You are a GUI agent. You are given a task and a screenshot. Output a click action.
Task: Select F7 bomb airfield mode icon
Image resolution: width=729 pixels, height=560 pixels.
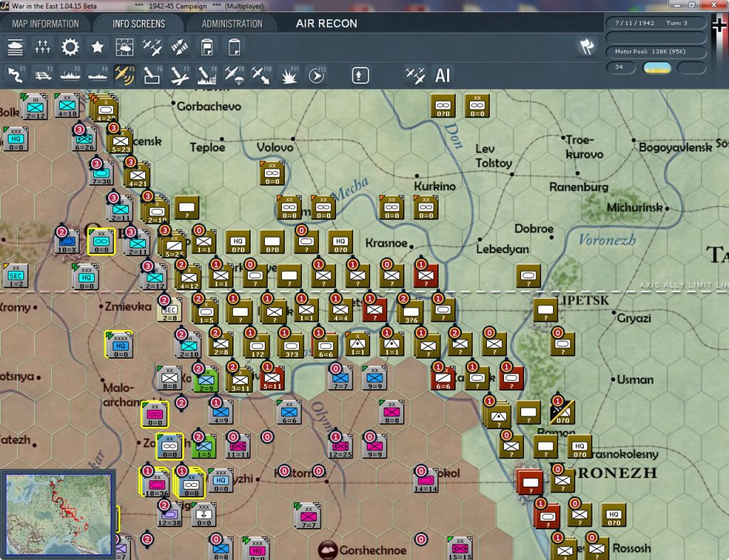coord(179,75)
